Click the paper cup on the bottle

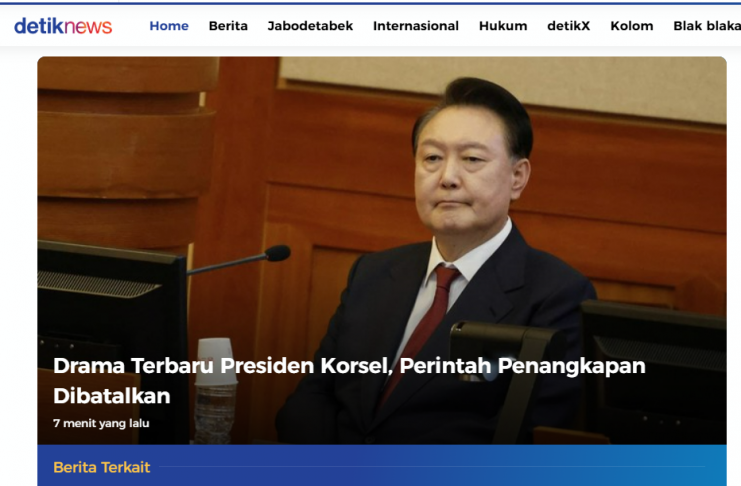[216, 362]
